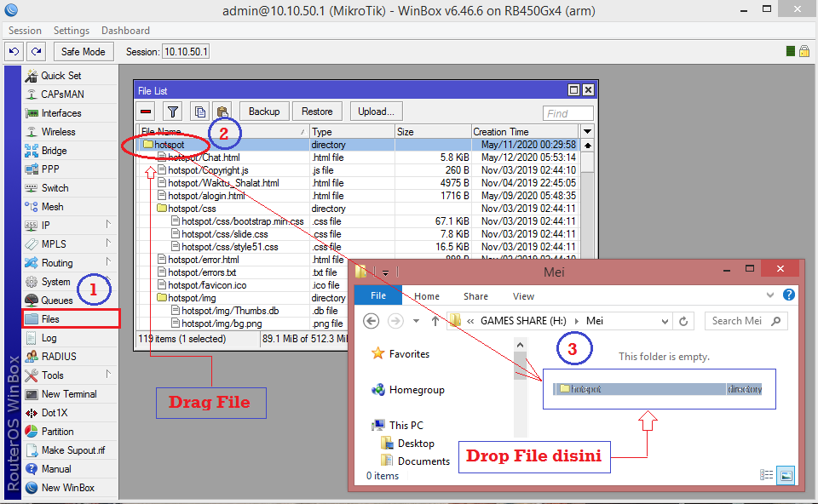Launch New WinBox
The height and width of the screenshot is (504, 818).
coord(70,488)
